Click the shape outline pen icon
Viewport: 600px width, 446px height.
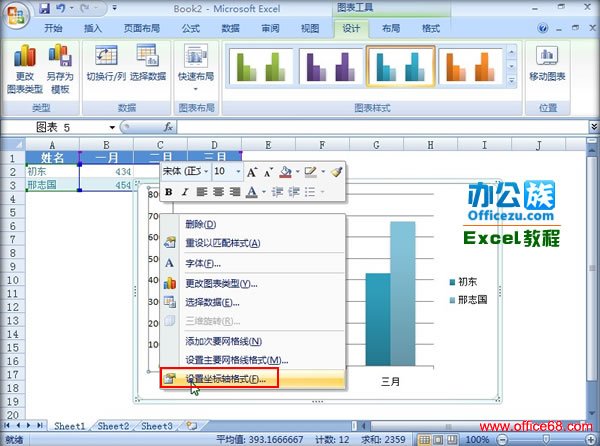310,172
